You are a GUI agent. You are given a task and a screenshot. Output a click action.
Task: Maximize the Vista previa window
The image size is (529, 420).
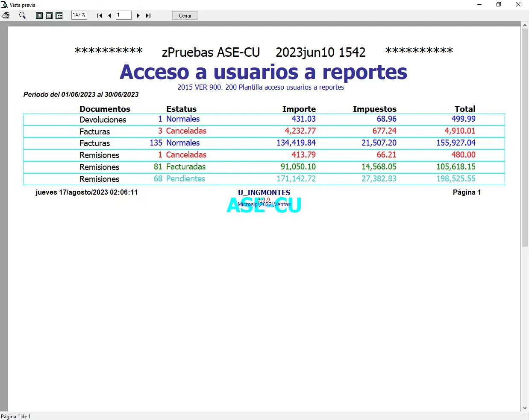tap(499, 5)
